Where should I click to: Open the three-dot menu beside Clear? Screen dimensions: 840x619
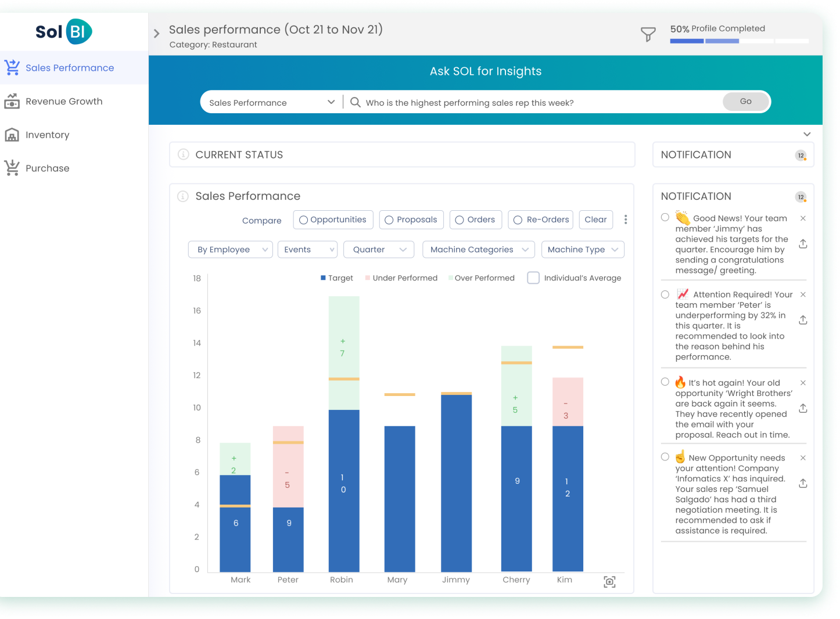click(x=626, y=219)
